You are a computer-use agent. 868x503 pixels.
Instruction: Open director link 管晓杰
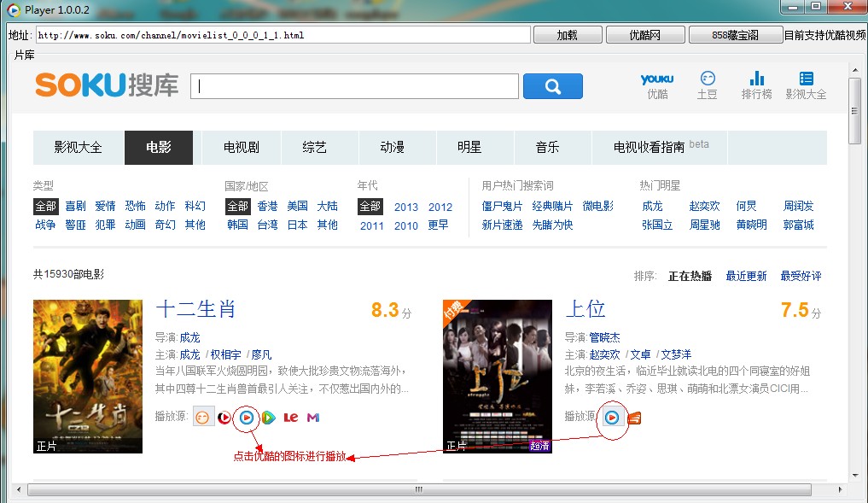pyautogui.click(x=604, y=337)
